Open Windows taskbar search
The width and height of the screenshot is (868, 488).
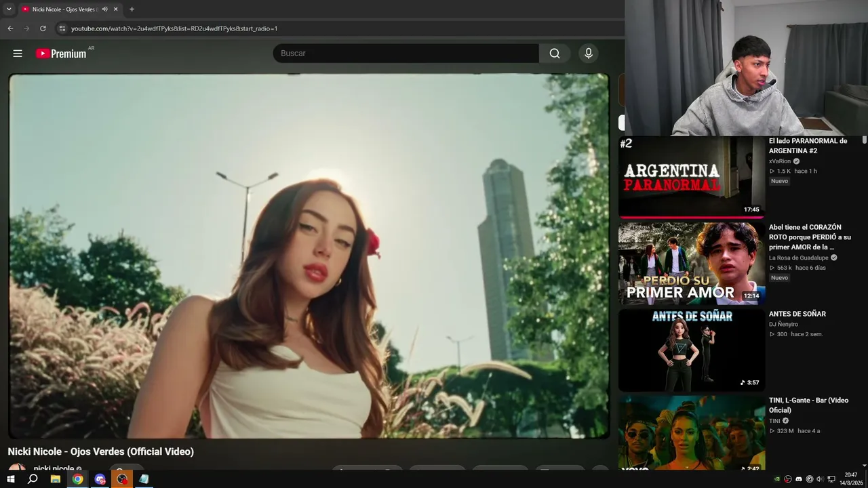click(33, 479)
